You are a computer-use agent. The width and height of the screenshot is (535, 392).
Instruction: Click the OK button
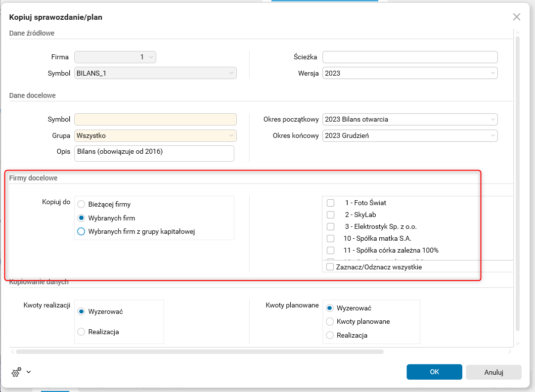tap(434, 372)
